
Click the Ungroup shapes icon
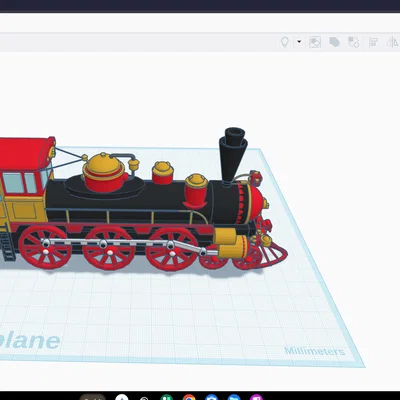pos(354,42)
